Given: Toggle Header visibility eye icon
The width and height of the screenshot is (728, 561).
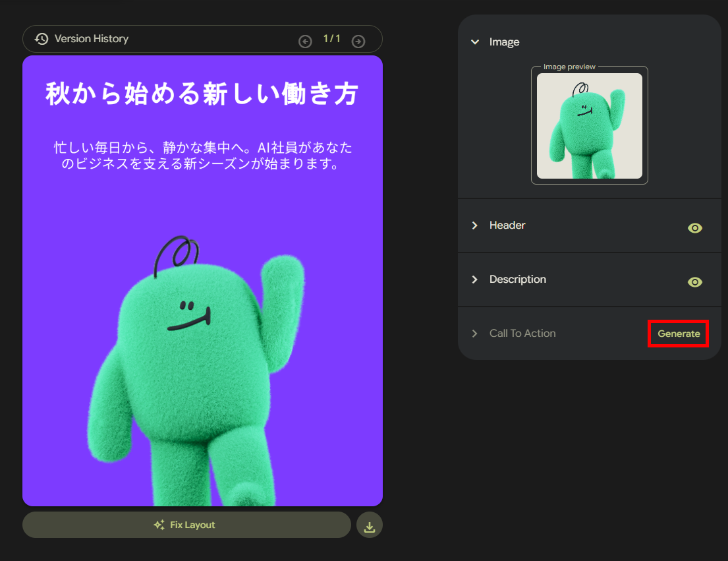Looking at the screenshot, I should [694, 228].
